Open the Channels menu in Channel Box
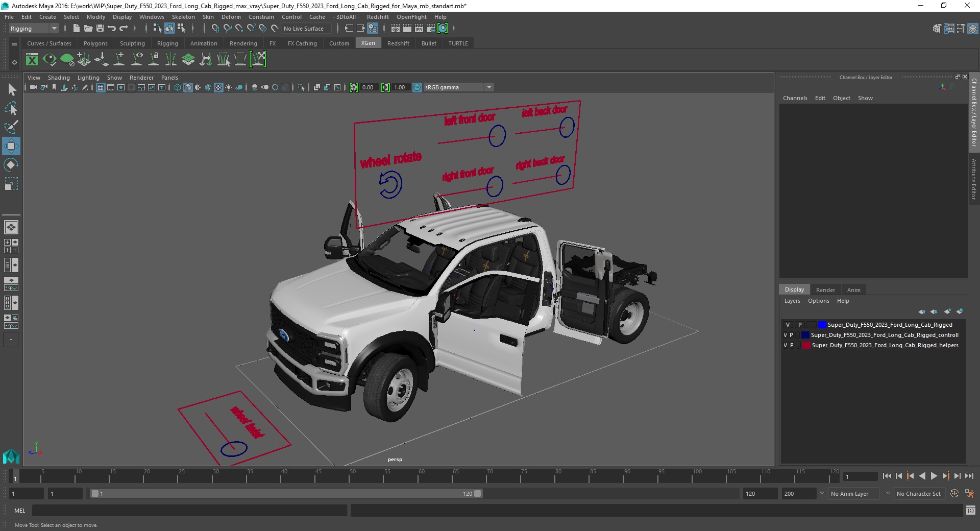Image resolution: width=980 pixels, height=531 pixels. (x=795, y=98)
